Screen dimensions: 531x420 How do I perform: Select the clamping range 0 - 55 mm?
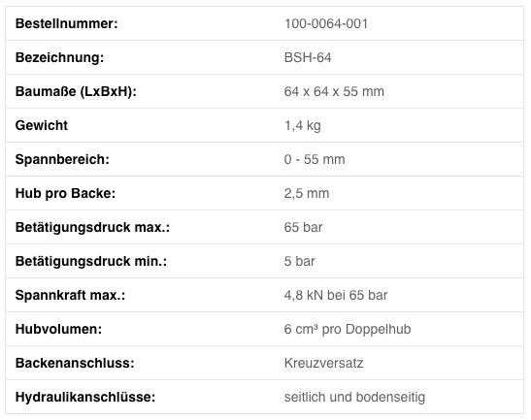coord(315,159)
